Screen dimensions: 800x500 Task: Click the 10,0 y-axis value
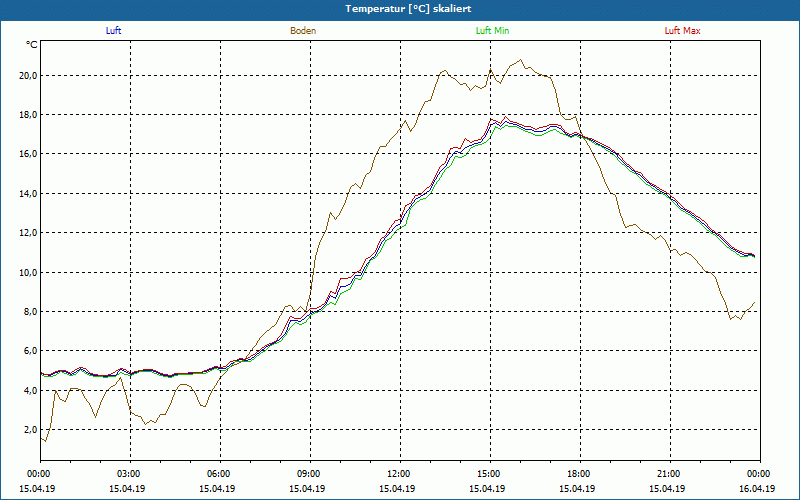29,272
